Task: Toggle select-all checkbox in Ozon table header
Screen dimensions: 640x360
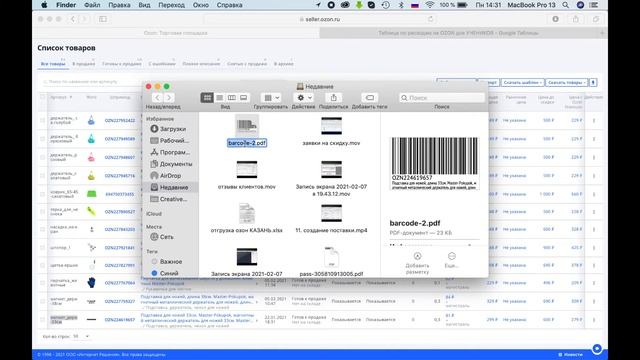Action: [42, 97]
